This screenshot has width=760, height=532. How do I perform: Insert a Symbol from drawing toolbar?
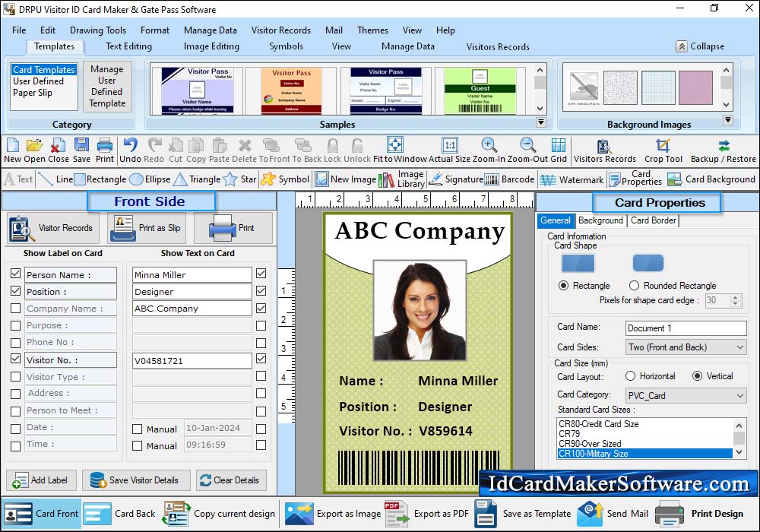[x=285, y=179]
